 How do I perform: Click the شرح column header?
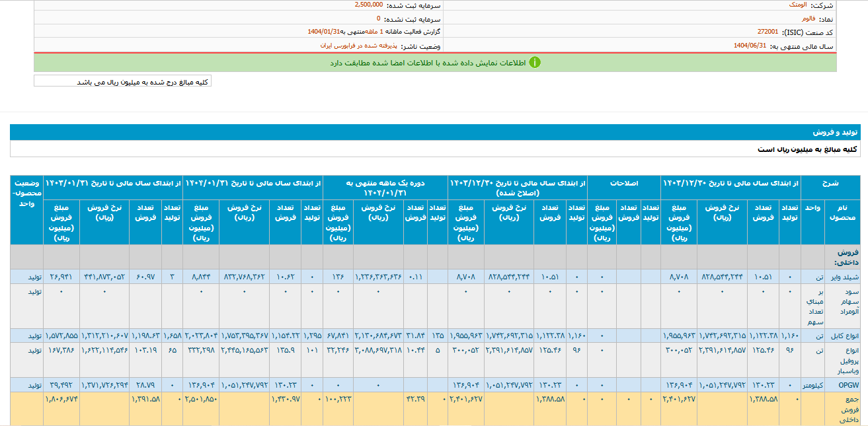pyautogui.click(x=830, y=182)
